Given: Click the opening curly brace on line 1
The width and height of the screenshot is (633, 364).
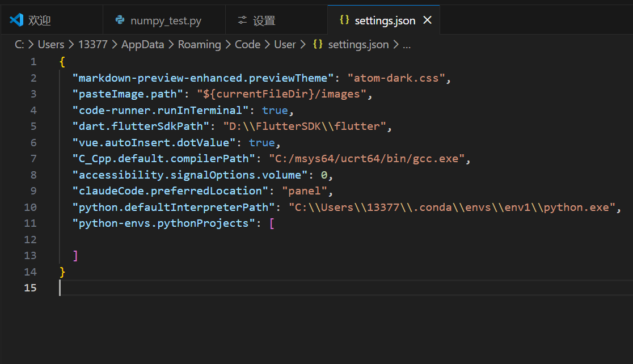Looking at the screenshot, I should 62,62.
